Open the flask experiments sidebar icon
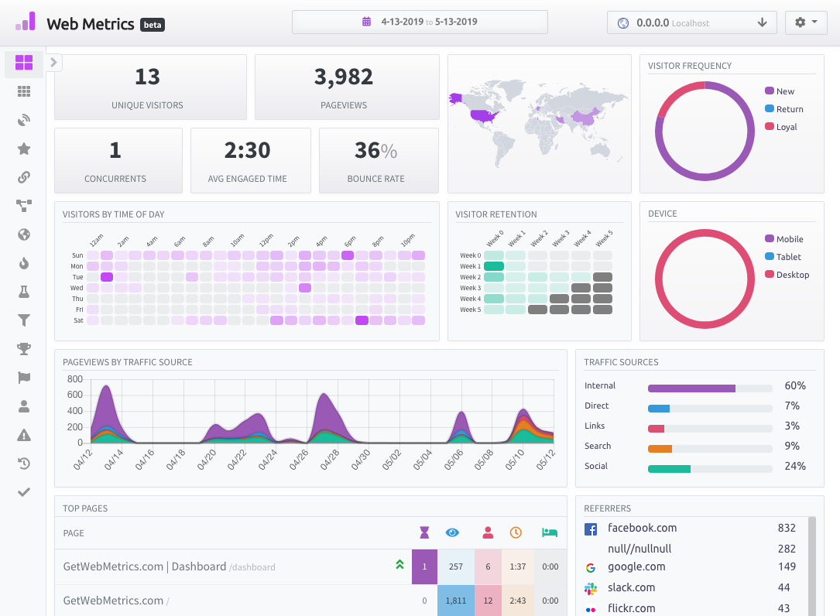Image resolution: width=840 pixels, height=616 pixels. tap(24, 292)
